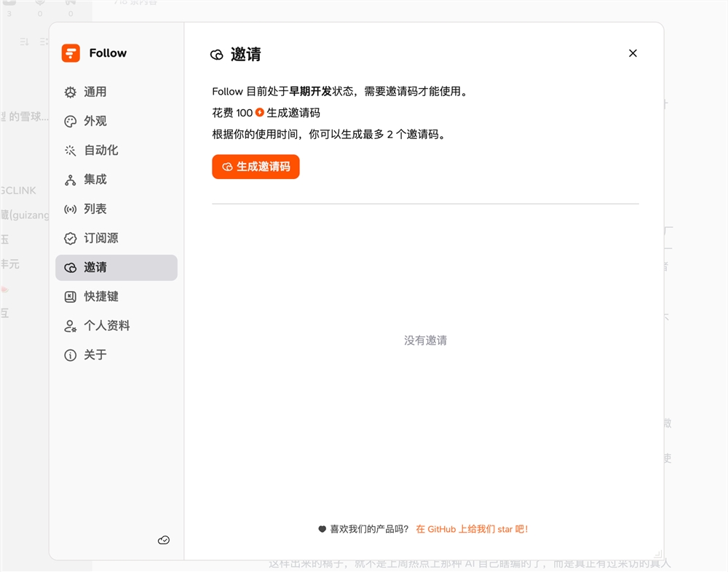Click the cloud sync icon in sidebar bottom
Screen dimensions: 728x572
pos(164,540)
